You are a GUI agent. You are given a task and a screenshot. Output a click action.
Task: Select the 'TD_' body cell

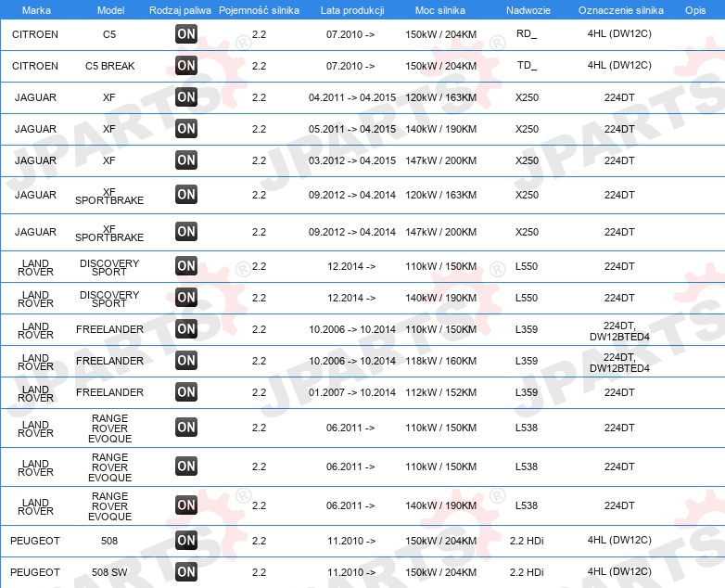(x=528, y=65)
